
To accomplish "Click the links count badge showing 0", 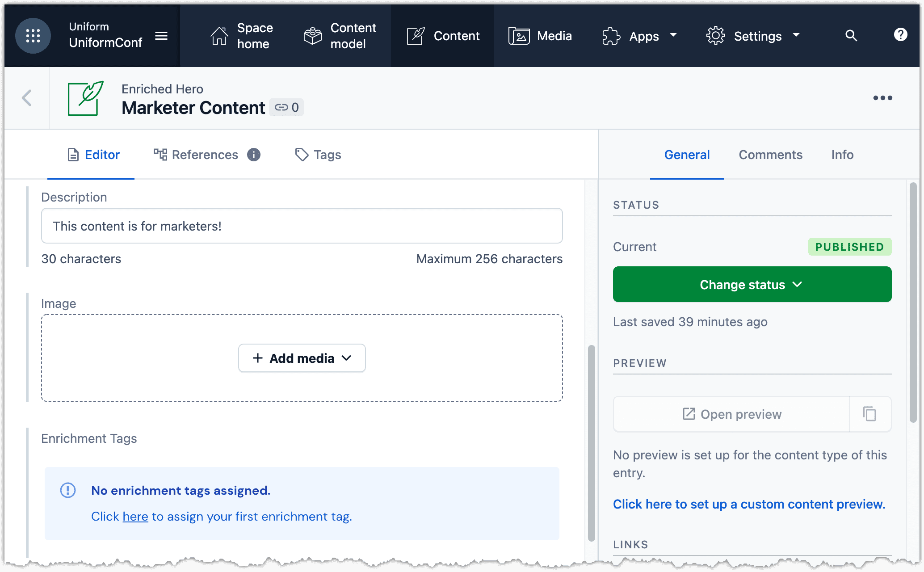I will (287, 107).
